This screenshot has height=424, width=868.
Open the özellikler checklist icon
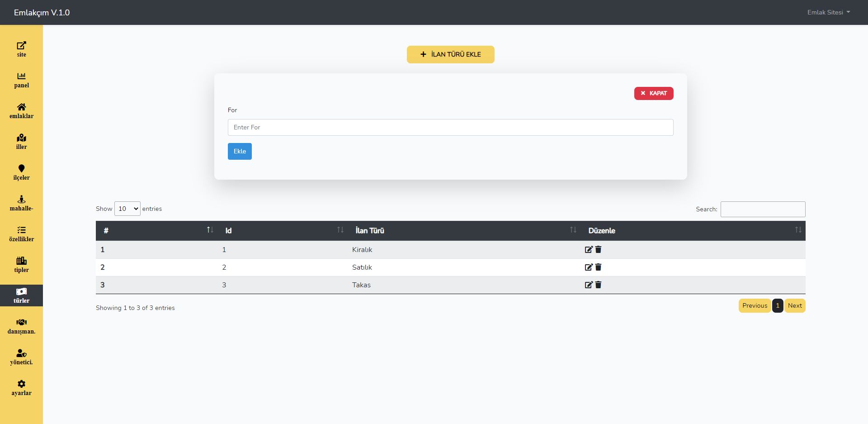click(x=21, y=230)
